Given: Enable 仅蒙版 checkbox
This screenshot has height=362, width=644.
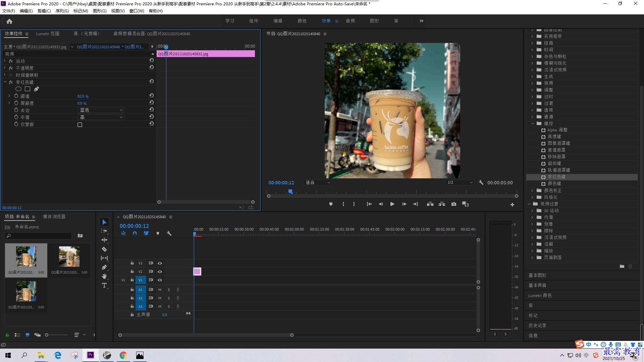Looking at the screenshot, I should coord(80,125).
